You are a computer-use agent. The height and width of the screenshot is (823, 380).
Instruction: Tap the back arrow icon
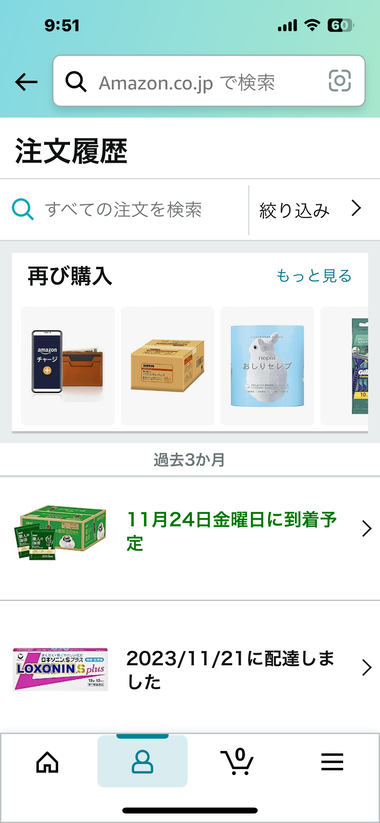click(x=26, y=81)
